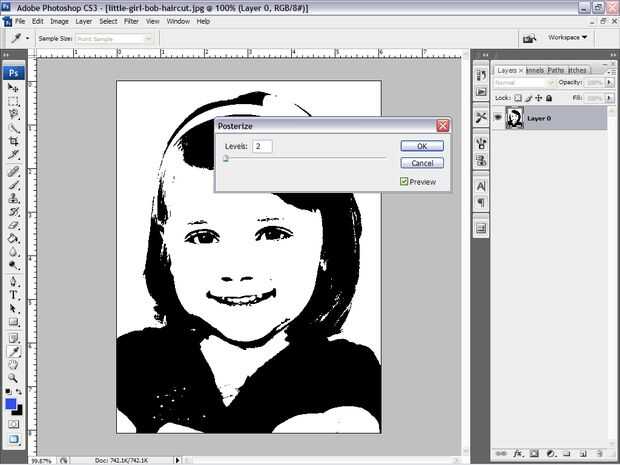Screen dimensions: 620x465
Task: Click Cancel in the Posterize dialog
Action: pos(422,163)
